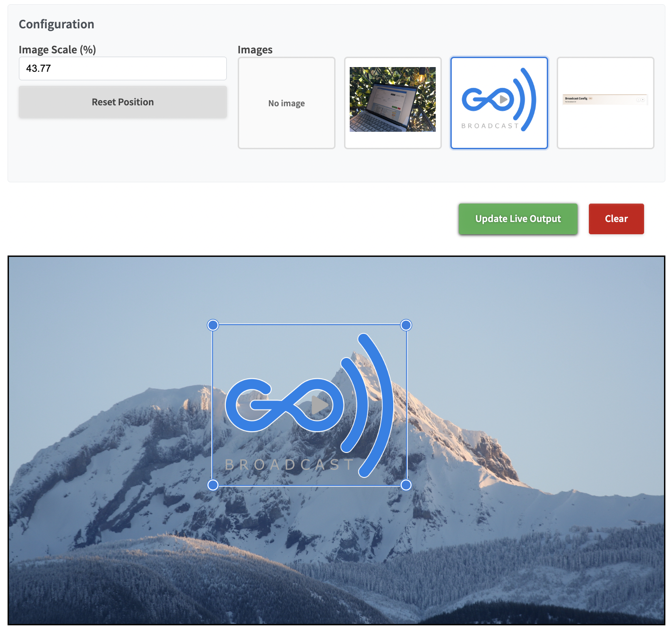The width and height of the screenshot is (672, 631).
Task: Click the "Configuration" heading text
Action: tap(57, 24)
